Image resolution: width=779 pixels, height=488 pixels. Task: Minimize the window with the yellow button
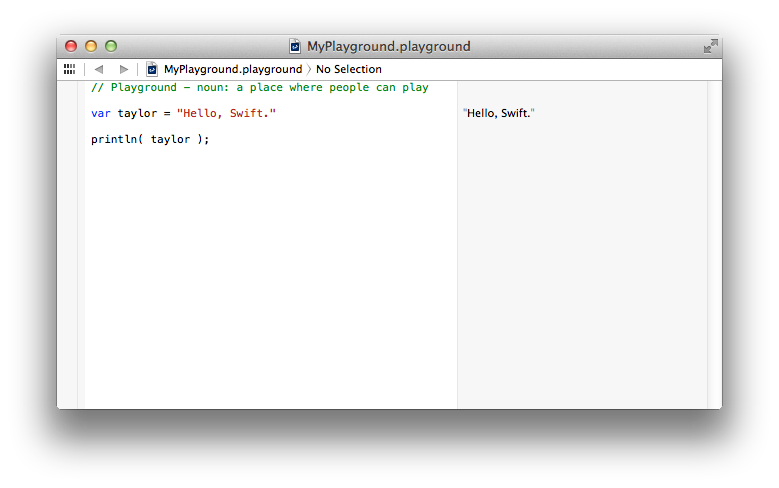(x=91, y=46)
